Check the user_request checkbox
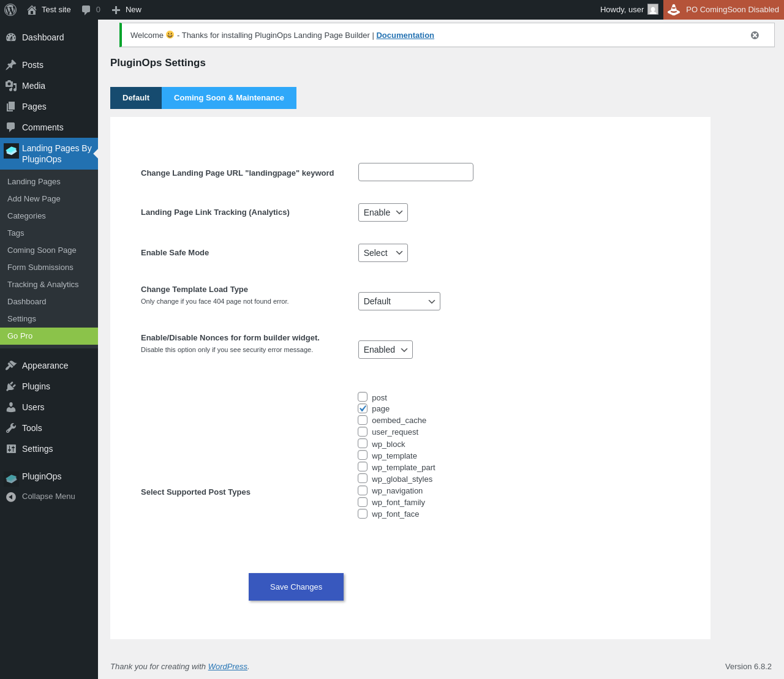 [363, 432]
